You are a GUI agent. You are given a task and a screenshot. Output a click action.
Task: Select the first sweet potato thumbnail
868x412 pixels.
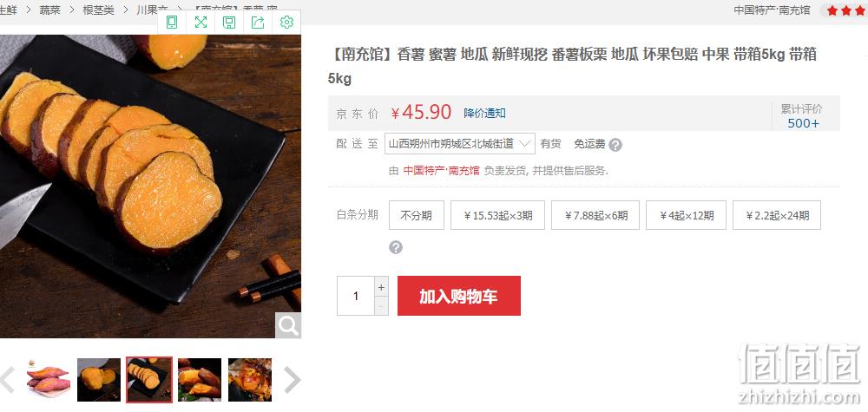pos(49,380)
